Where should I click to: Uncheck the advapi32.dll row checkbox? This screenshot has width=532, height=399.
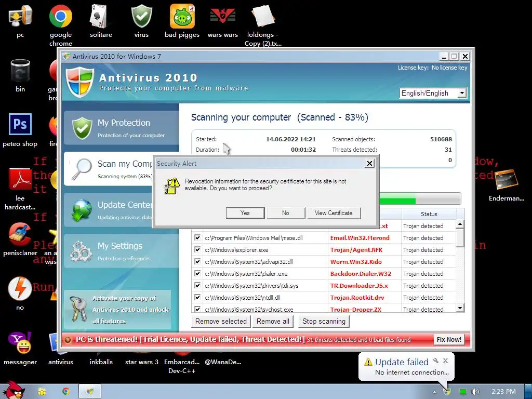197,261
